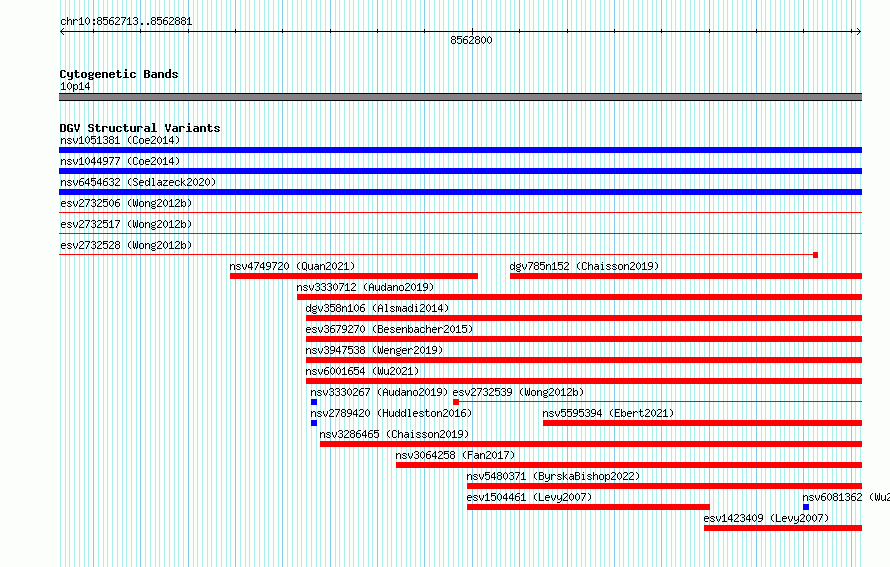Click nsv4749720 (Quan2021) label

(292, 266)
